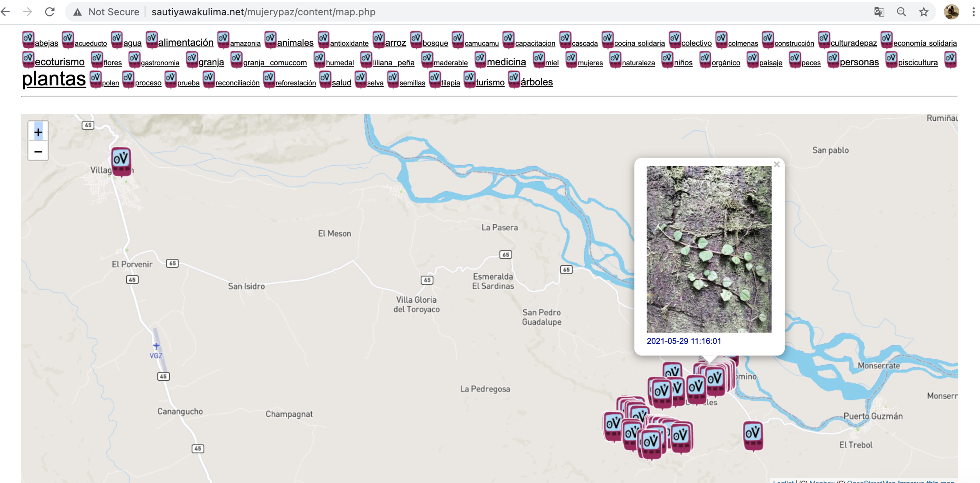Click the map marker at Villagarzón
This screenshot has width=980, height=483.
click(121, 161)
